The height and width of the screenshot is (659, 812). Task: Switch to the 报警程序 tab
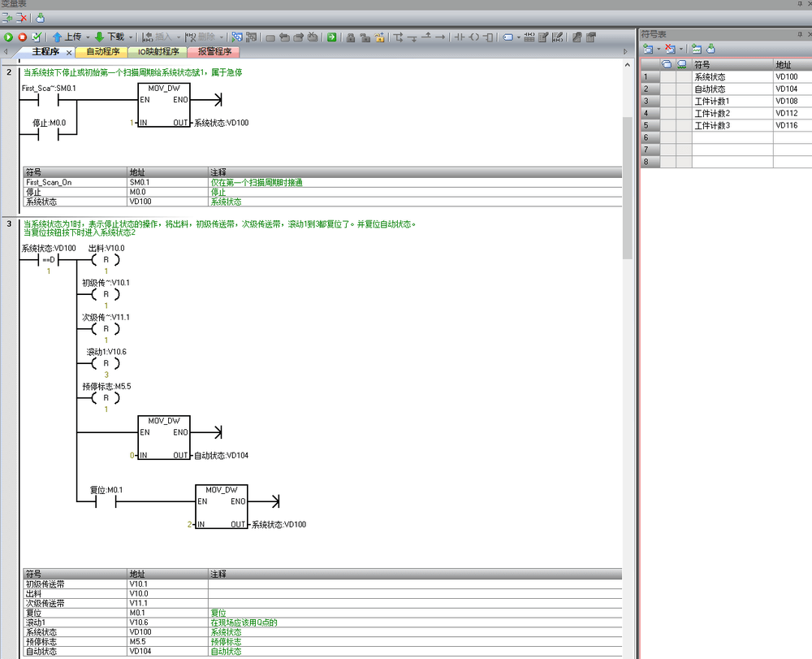214,52
